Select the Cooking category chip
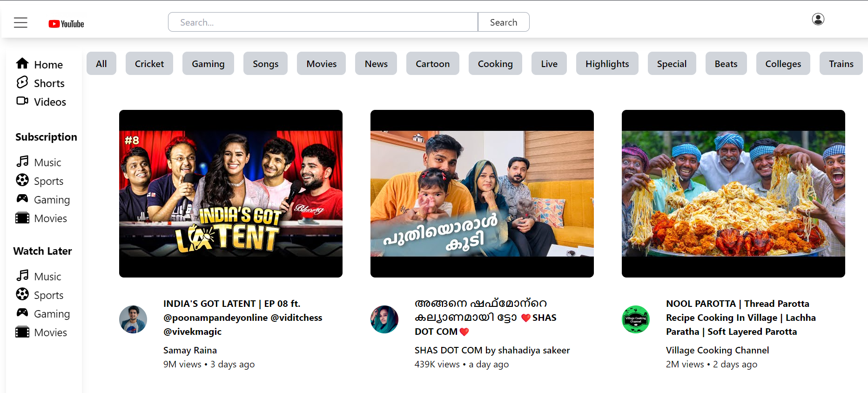868x393 pixels. tap(495, 63)
